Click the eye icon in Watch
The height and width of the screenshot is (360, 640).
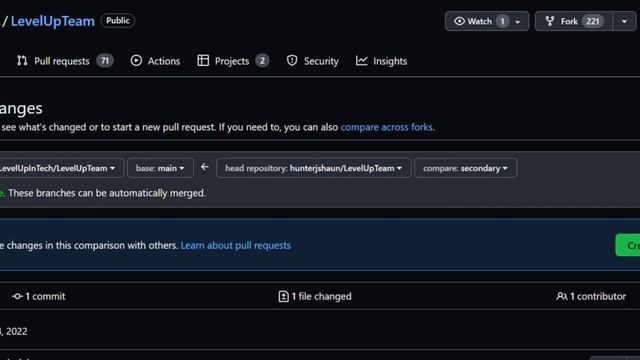coord(459,21)
